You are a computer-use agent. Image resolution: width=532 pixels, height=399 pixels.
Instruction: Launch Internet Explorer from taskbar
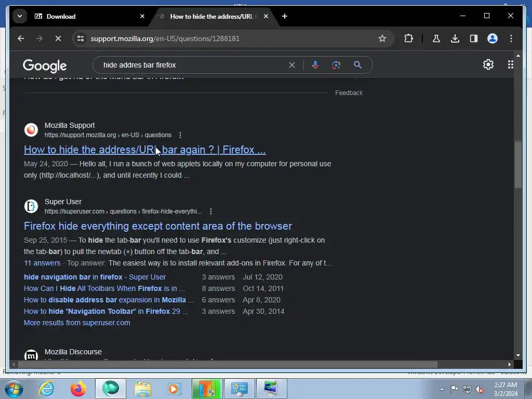coord(46,389)
